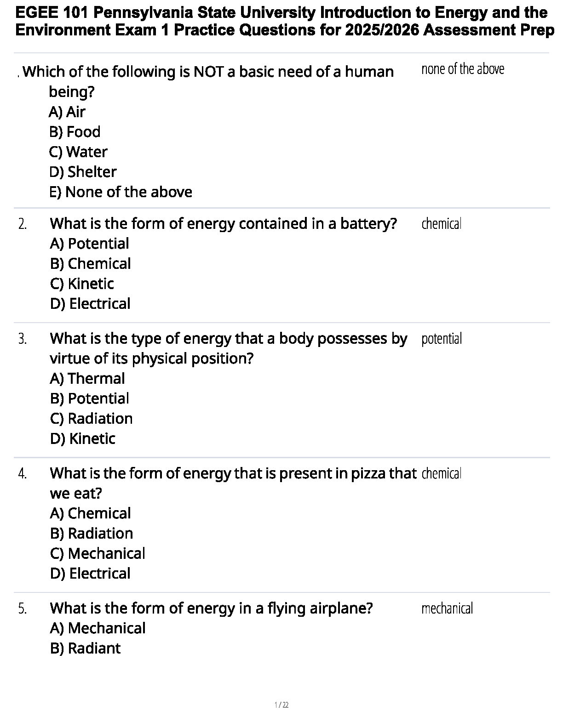This screenshot has height=728, width=563.
Task: Select E) None of the above option
Action: pyautogui.click(x=121, y=192)
